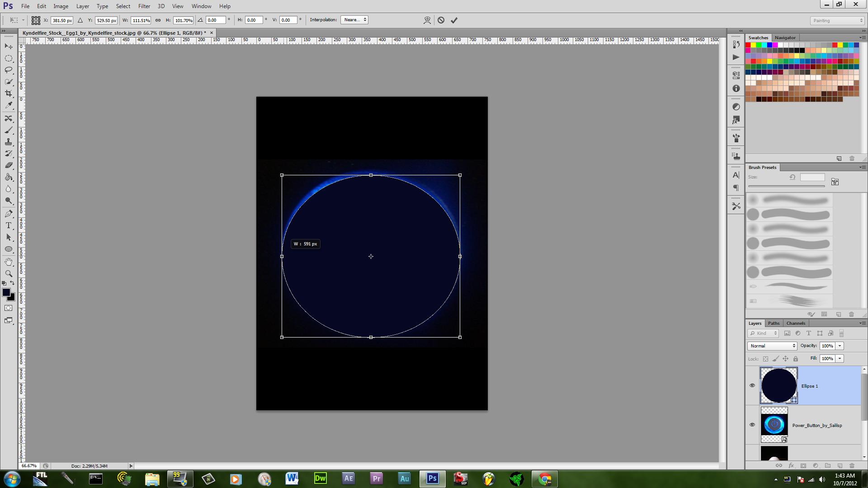Screen dimensions: 868x488
Task: Add a layer mask from Layers panel bottom
Action: [x=803, y=465]
